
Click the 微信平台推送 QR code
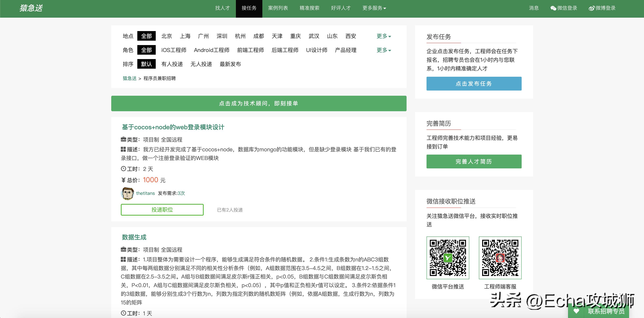[448, 258]
